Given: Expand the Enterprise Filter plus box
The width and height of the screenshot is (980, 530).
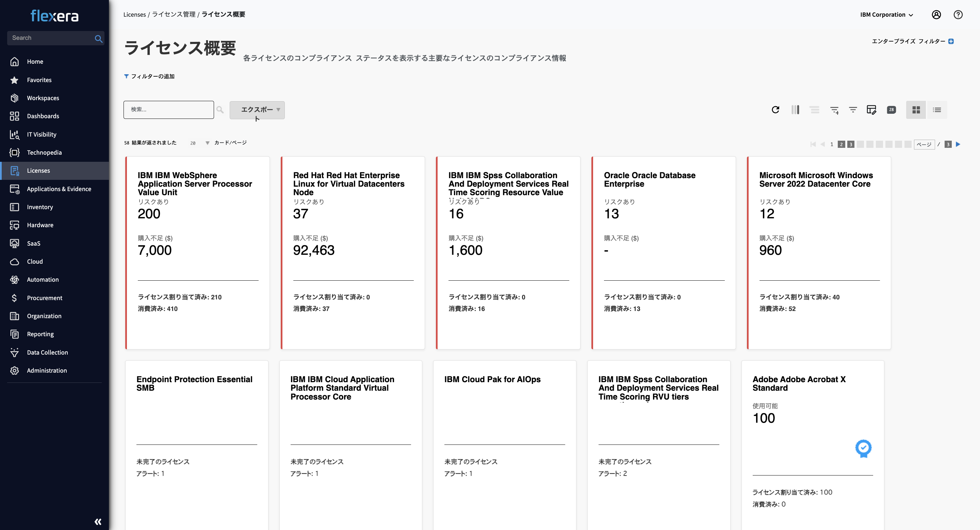Looking at the screenshot, I should pyautogui.click(x=951, y=41).
